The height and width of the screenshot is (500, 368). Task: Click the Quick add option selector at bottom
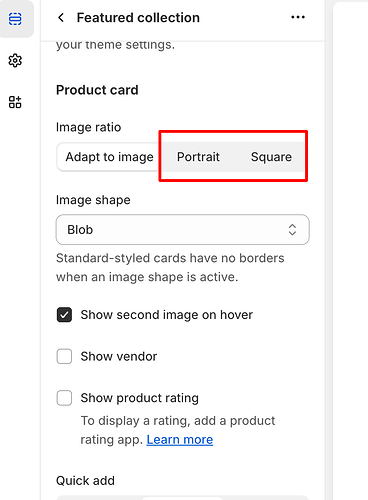(183, 498)
